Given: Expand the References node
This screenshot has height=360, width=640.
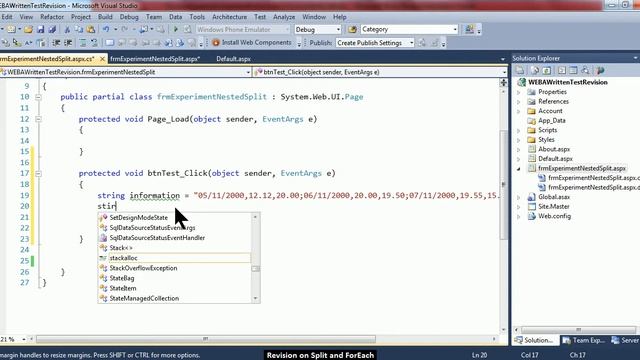Looking at the screenshot, I should (519, 102).
